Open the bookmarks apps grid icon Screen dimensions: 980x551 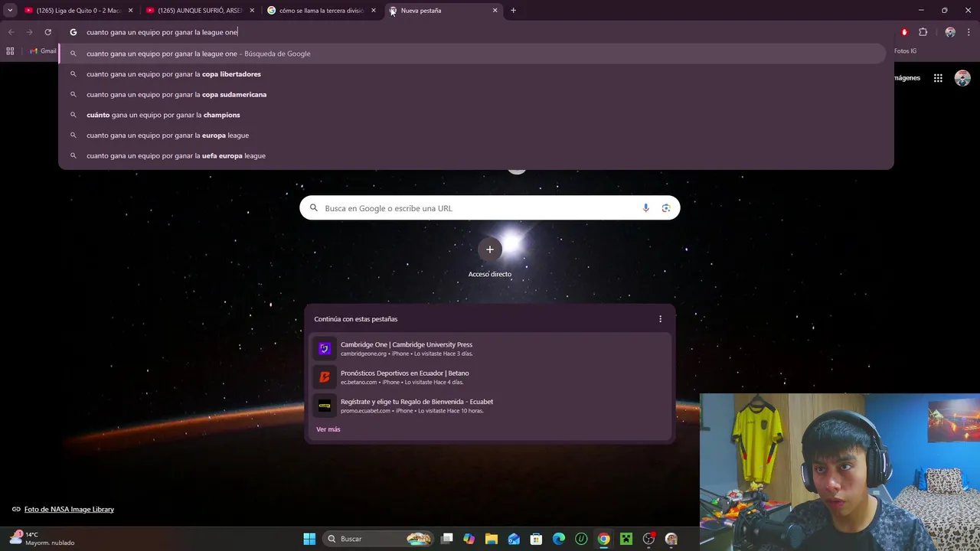click(x=10, y=51)
